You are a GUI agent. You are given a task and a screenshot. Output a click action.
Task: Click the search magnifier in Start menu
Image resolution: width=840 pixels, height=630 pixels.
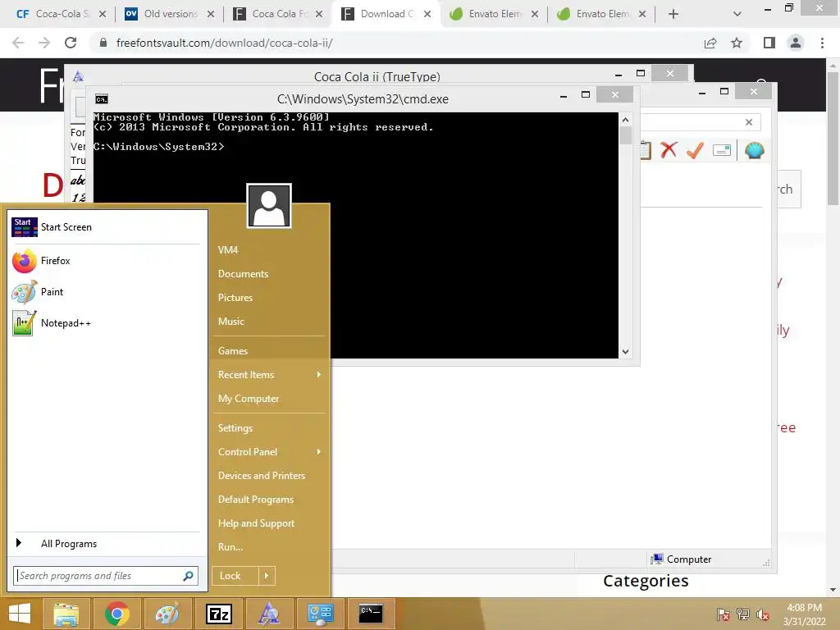(x=188, y=576)
